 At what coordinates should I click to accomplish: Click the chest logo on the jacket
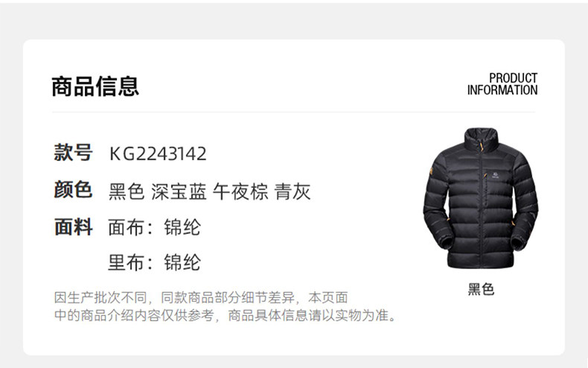point(496,175)
